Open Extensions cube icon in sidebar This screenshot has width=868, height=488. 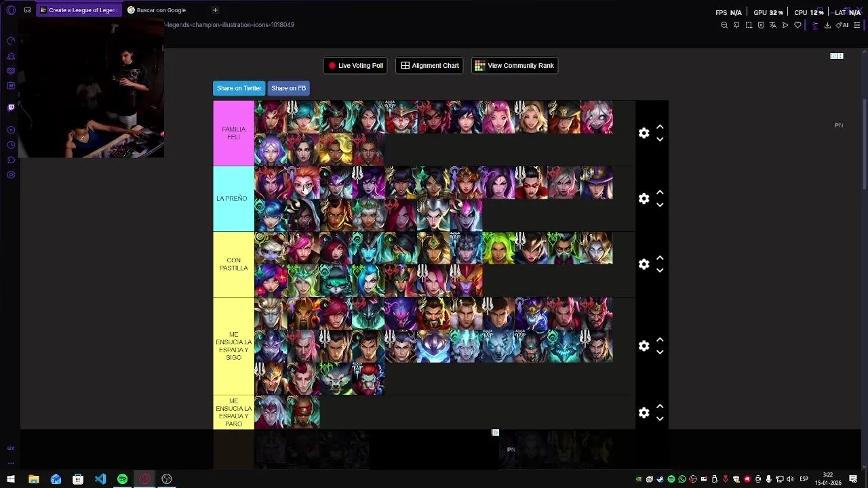11,160
